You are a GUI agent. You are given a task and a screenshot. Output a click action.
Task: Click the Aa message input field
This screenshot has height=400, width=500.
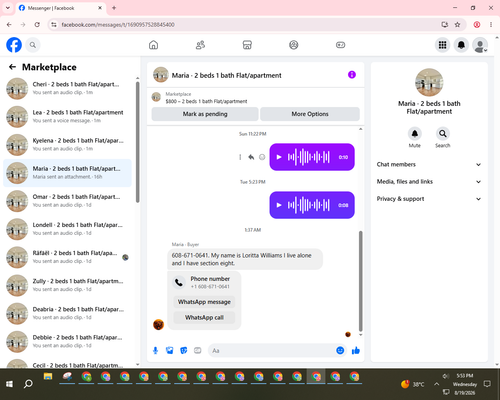pyautogui.click(x=272, y=350)
